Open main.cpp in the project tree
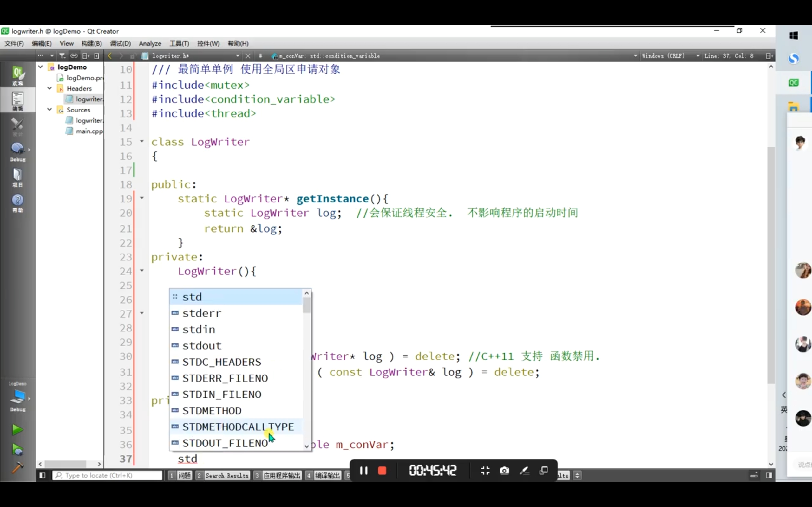 coord(89,131)
